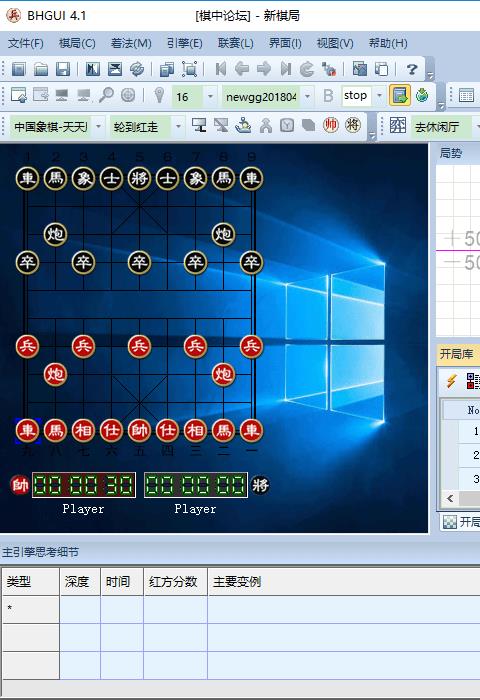Toggle the highlighted yellow-framed toolbar button
480x700 pixels.
(x=400, y=95)
